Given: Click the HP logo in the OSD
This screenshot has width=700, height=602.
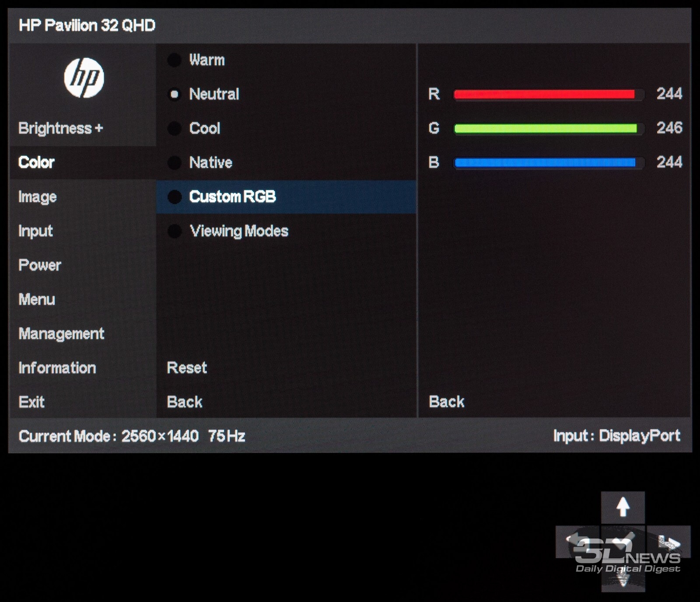Looking at the screenshot, I should pyautogui.click(x=84, y=78).
